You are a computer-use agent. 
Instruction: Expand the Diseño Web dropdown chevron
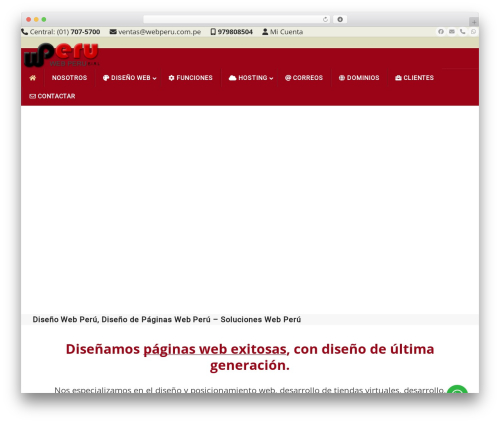point(154,78)
